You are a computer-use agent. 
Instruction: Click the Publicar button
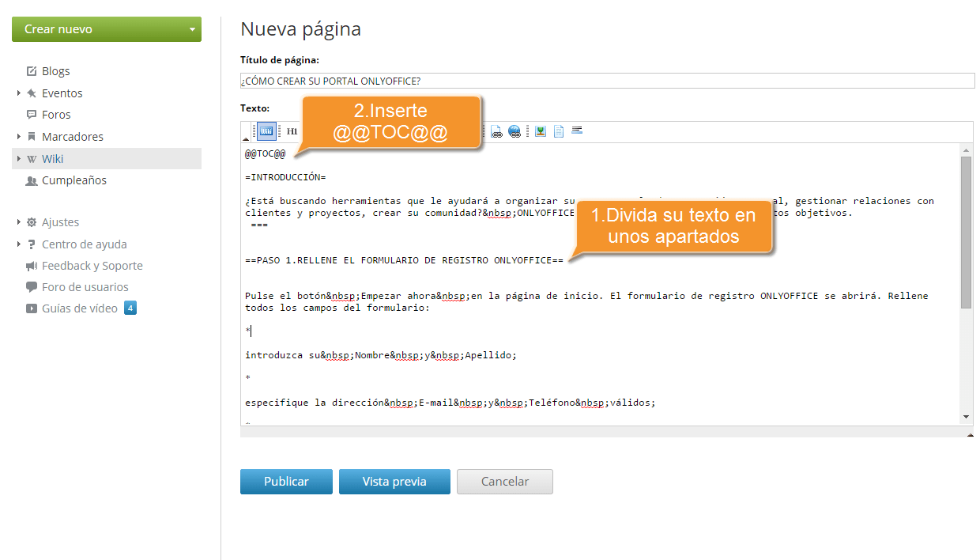tap(286, 482)
